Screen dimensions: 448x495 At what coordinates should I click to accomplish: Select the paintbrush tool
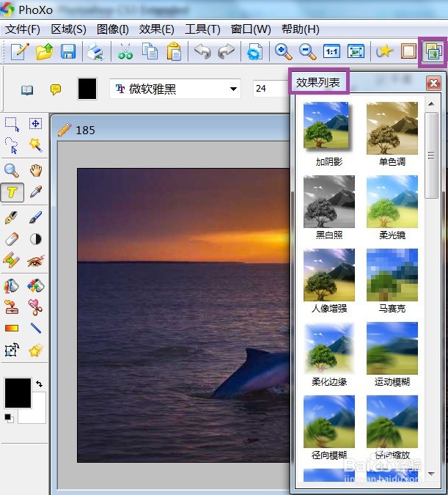[x=36, y=218]
